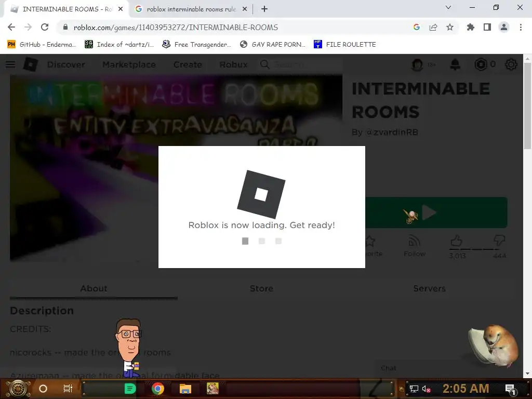This screenshot has width=532, height=399.
Task: Open the Marketplace nav item
Action: click(129, 64)
